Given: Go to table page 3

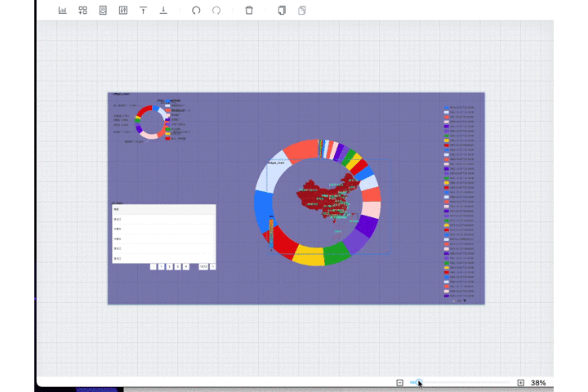Looking at the screenshot, I should click(178, 267).
